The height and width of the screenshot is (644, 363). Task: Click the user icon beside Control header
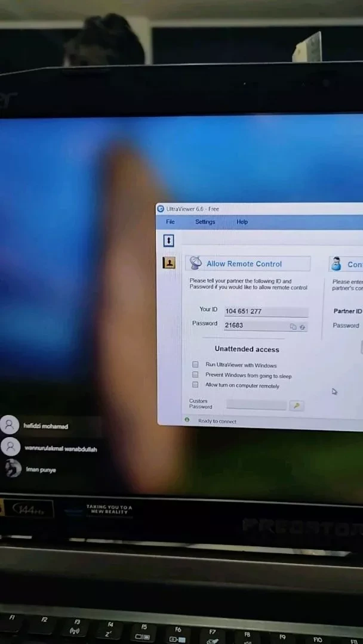[x=336, y=264]
